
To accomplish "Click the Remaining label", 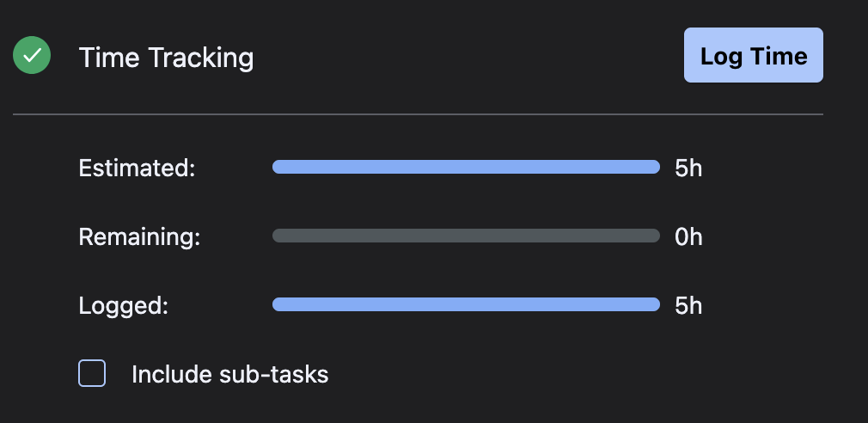I will [x=139, y=236].
